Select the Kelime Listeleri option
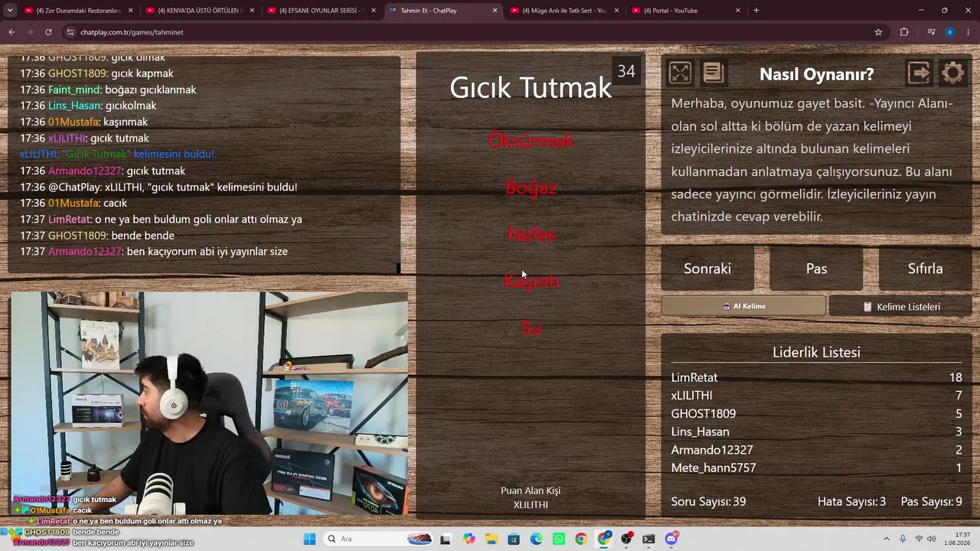This screenshot has height=551, width=980. (900, 306)
